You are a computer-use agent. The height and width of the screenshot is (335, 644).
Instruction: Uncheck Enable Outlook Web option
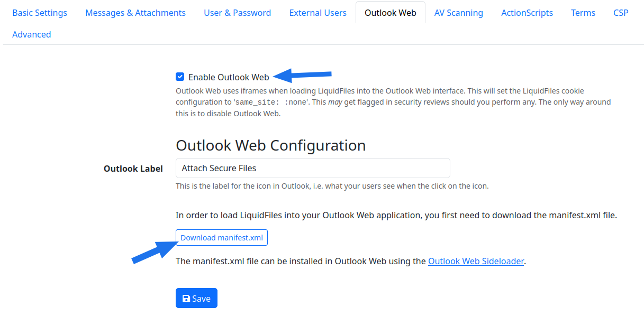(180, 77)
